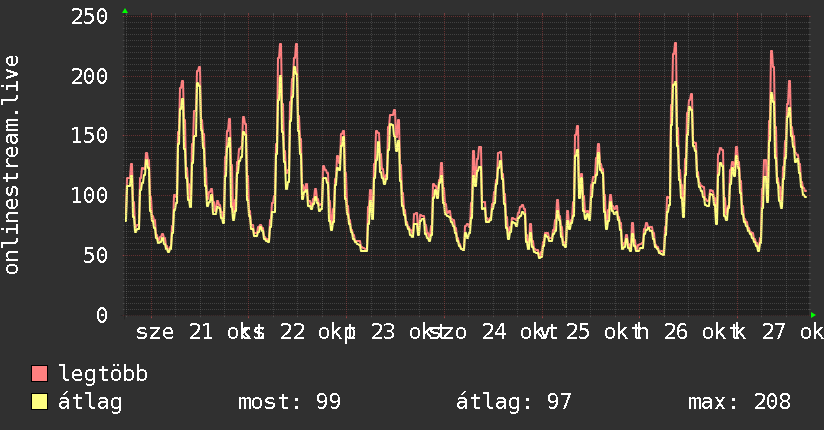Click the green arrow at x-axis end

[x=813, y=315]
